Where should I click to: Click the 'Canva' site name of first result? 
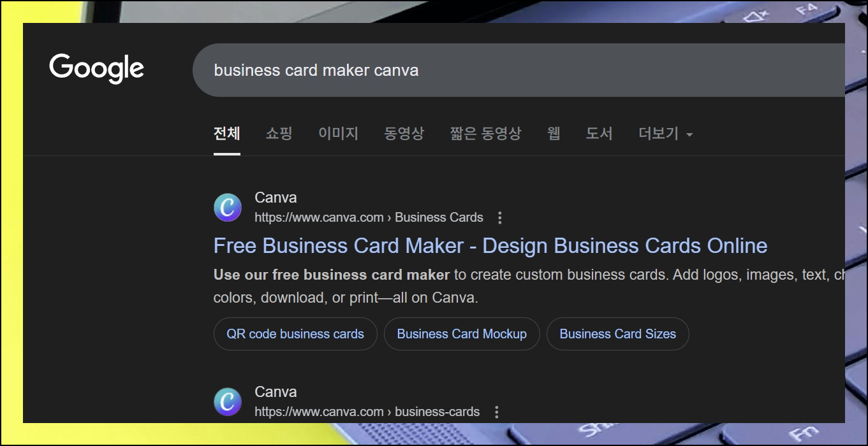click(x=276, y=198)
